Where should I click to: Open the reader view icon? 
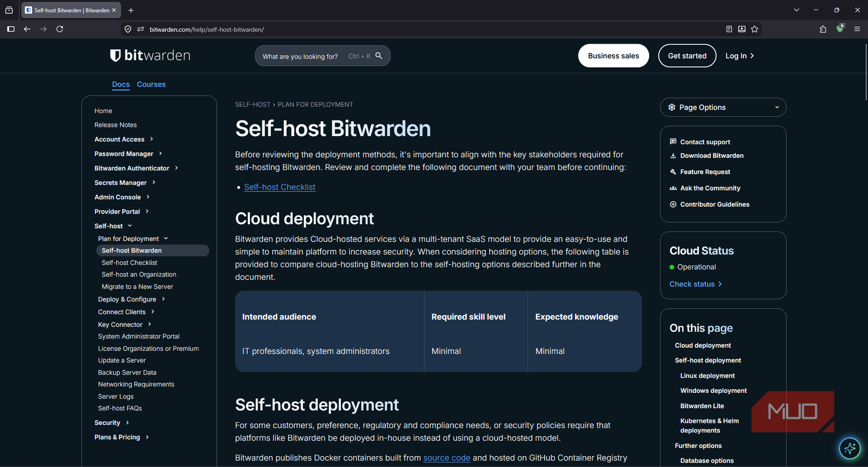729,29
